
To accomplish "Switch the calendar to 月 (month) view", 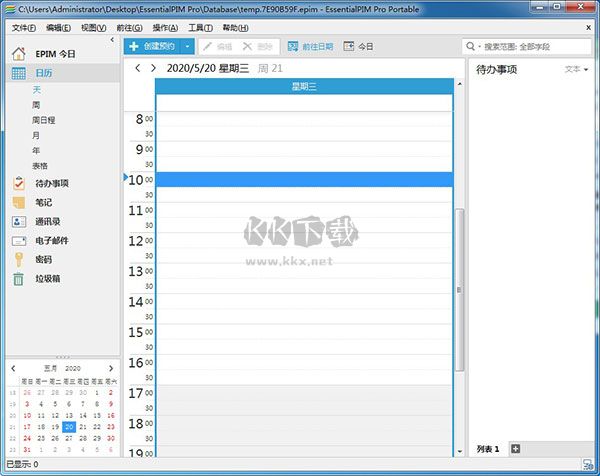I will point(37,135).
